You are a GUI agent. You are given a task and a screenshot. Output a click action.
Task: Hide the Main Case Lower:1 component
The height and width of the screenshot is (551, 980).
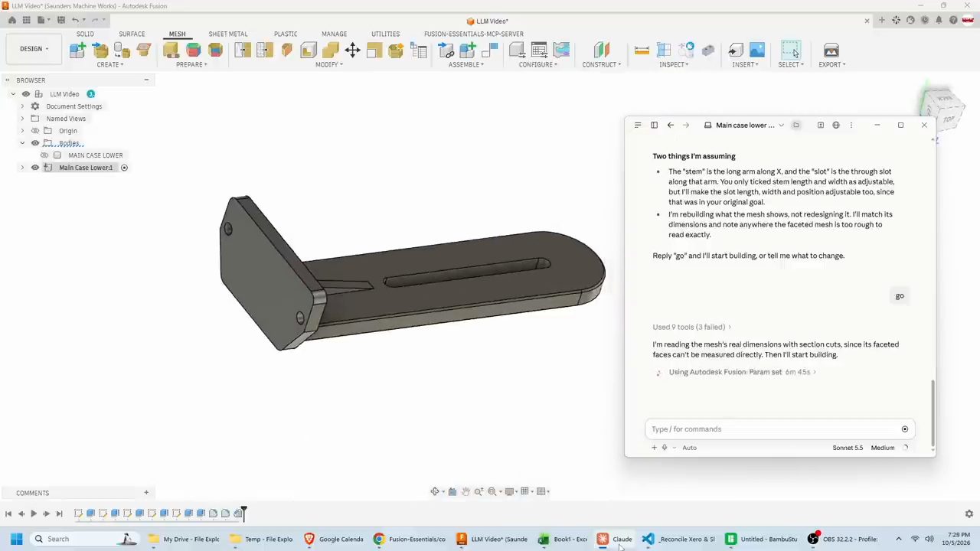(35, 168)
